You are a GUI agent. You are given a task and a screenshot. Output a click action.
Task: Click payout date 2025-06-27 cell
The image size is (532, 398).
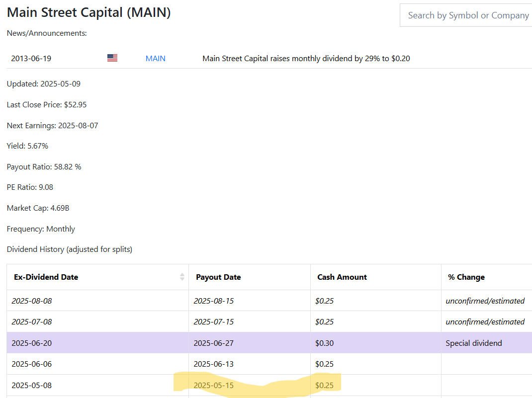click(x=250, y=343)
